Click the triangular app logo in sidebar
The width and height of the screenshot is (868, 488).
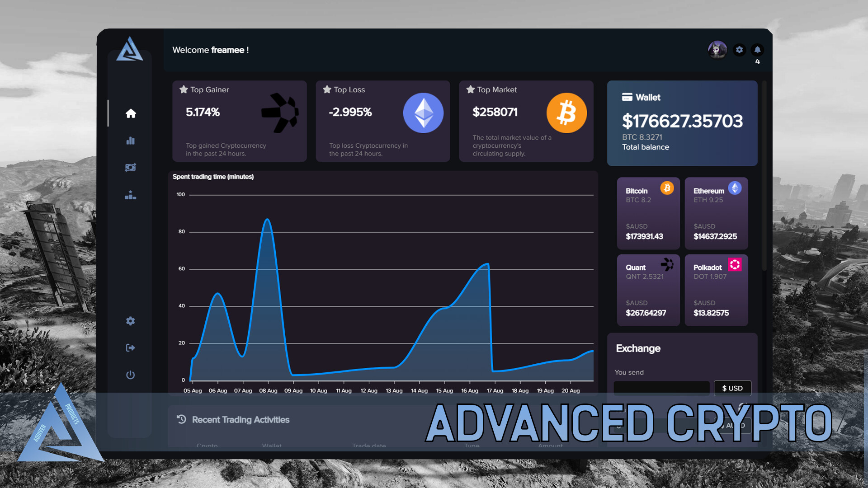pyautogui.click(x=130, y=49)
